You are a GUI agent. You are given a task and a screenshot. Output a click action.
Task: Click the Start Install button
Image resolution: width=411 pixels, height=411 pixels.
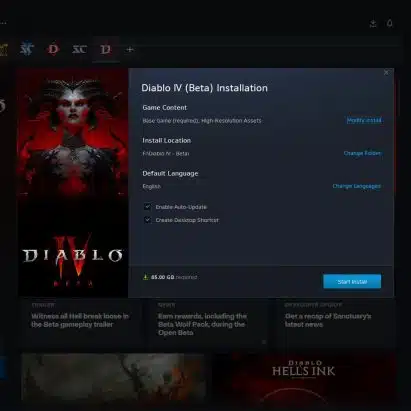pyautogui.click(x=352, y=282)
